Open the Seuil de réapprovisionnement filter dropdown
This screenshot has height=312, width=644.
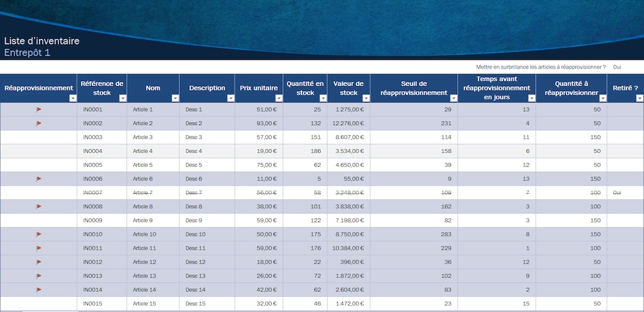pyautogui.click(x=454, y=98)
